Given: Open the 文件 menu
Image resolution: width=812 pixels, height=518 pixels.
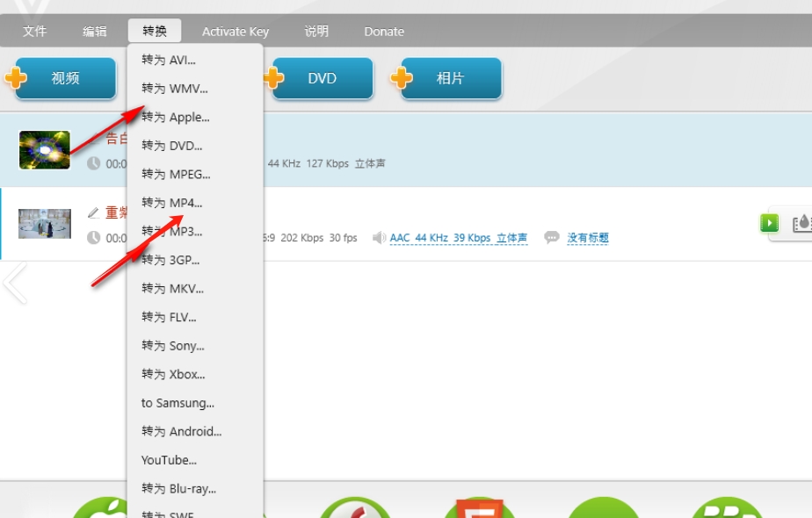Looking at the screenshot, I should point(34,32).
